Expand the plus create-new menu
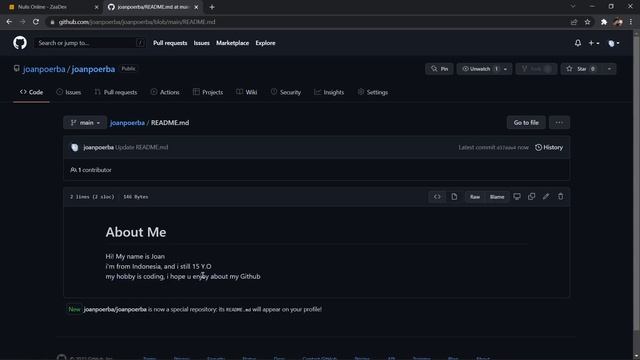The width and height of the screenshot is (640, 360). (594, 43)
